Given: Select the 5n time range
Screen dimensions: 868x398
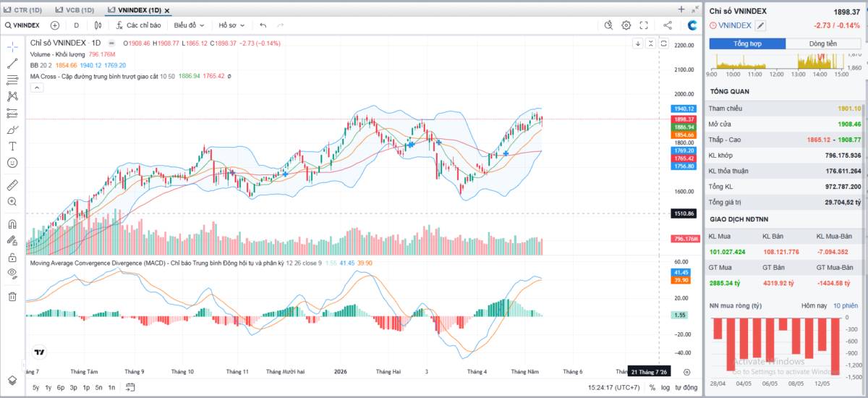Looking at the screenshot, I should (x=98, y=388).
